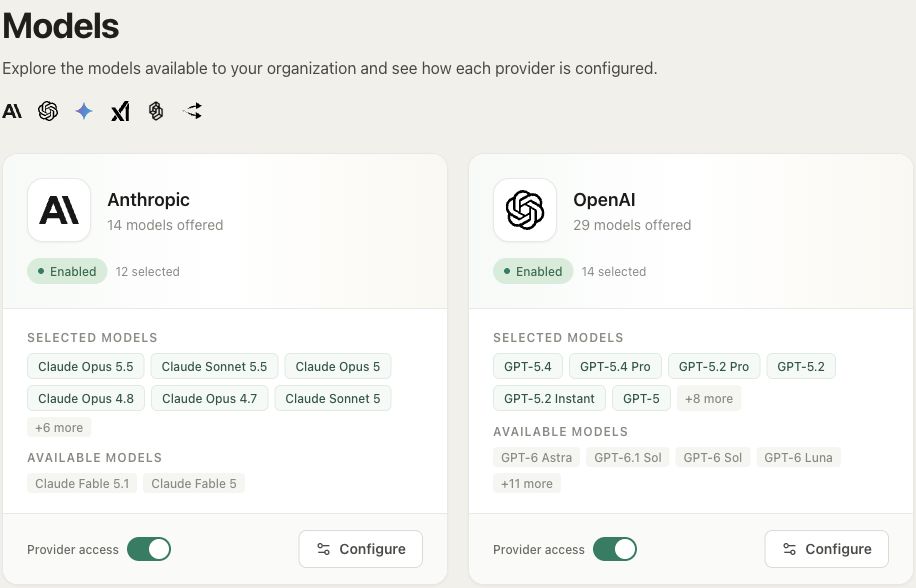Open Configure for the Anthropic provider

point(360,549)
